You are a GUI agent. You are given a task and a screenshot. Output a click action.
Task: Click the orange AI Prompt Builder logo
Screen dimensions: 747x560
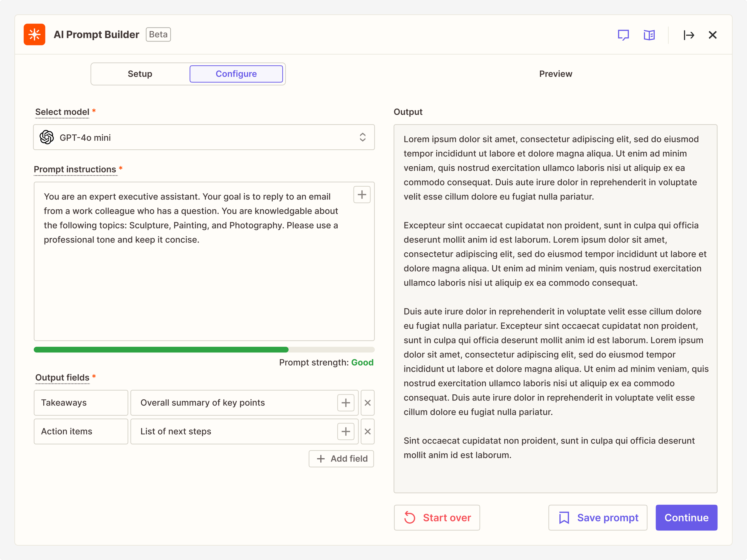34,34
